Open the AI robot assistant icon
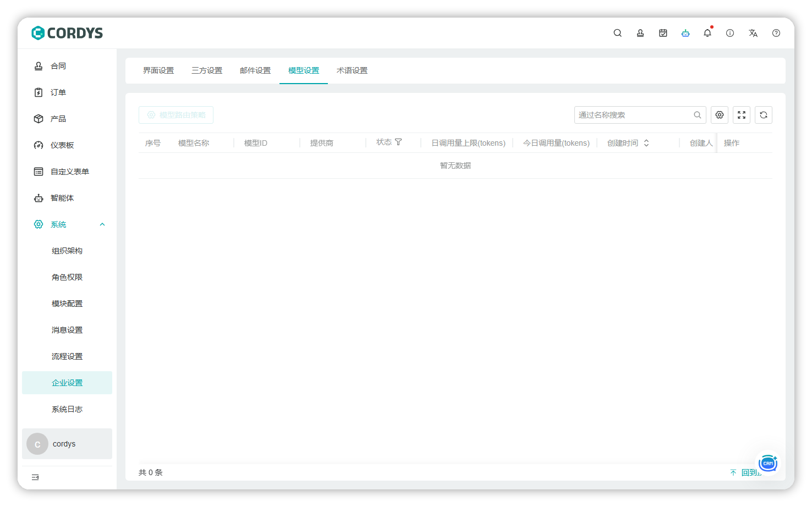 pyautogui.click(x=685, y=33)
